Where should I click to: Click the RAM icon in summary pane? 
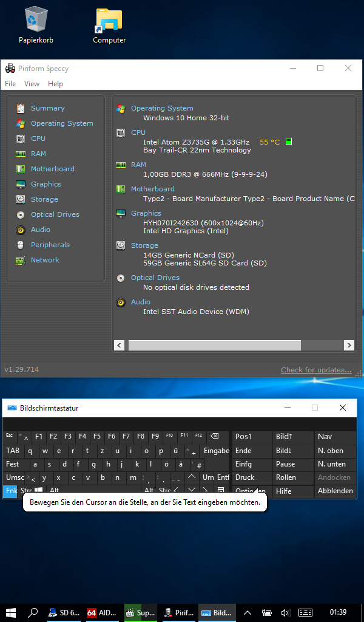pos(121,165)
